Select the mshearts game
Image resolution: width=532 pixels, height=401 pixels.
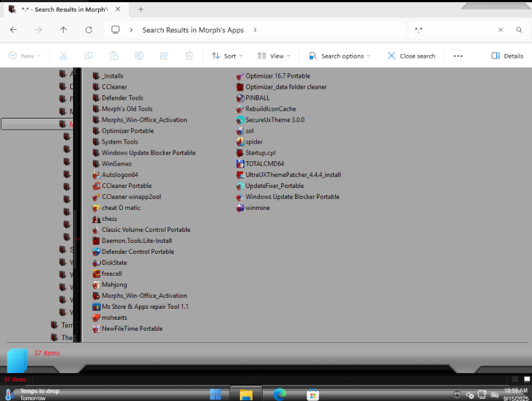(x=110, y=318)
